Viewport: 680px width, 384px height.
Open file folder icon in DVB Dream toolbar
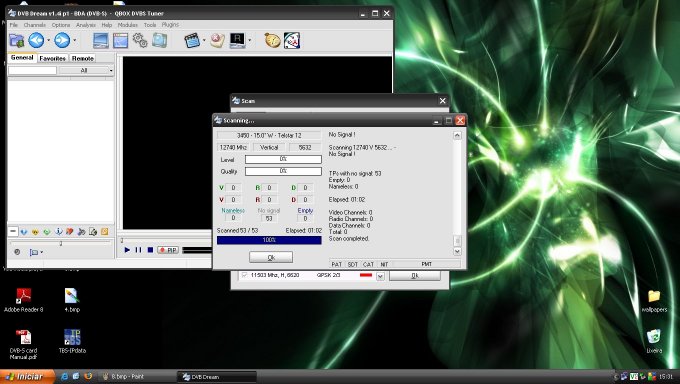pos(16,41)
